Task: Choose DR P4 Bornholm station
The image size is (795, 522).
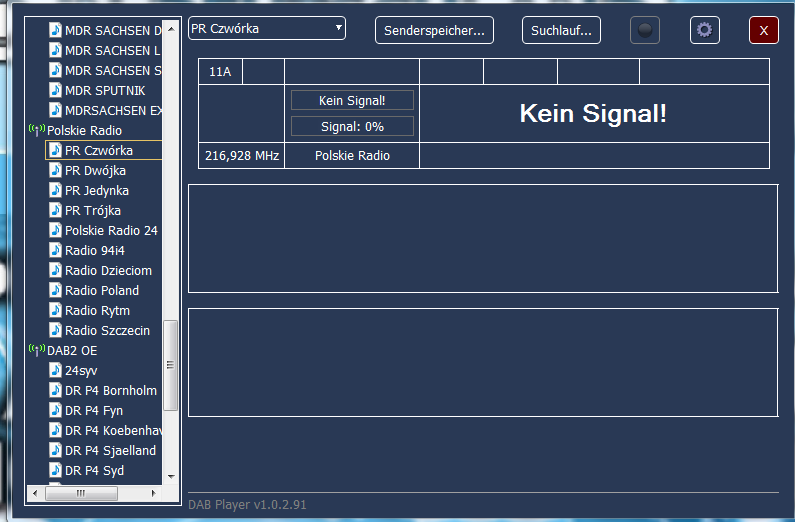Action: (x=110, y=391)
